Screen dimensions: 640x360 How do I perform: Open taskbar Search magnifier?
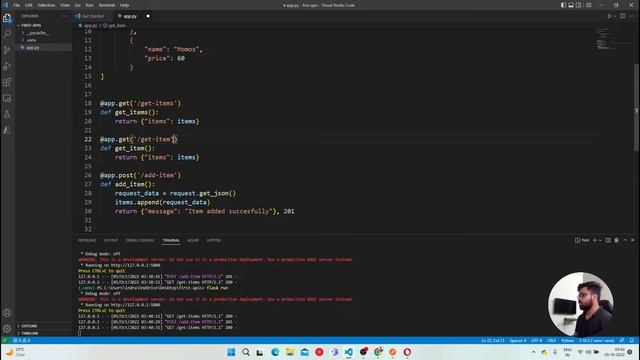(x=246, y=352)
